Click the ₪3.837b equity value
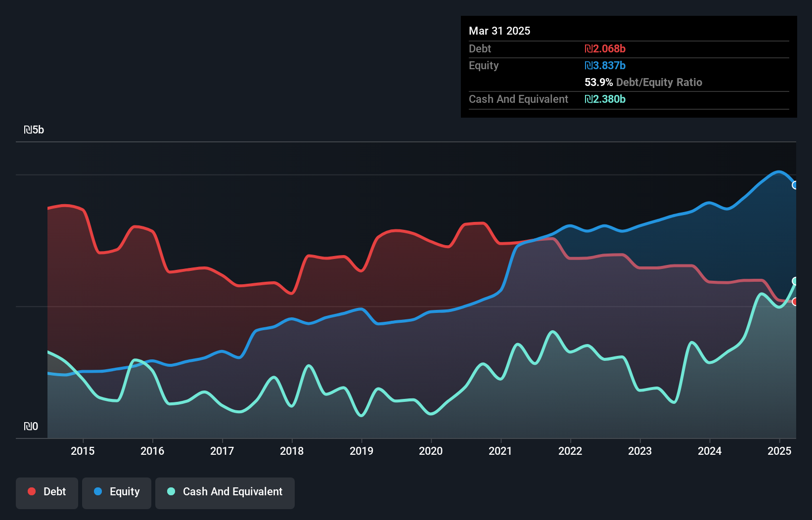The image size is (812, 520). (605, 65)
